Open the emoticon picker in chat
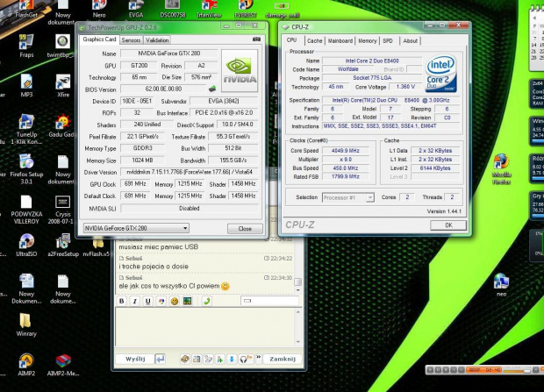 tap(174, 301)
